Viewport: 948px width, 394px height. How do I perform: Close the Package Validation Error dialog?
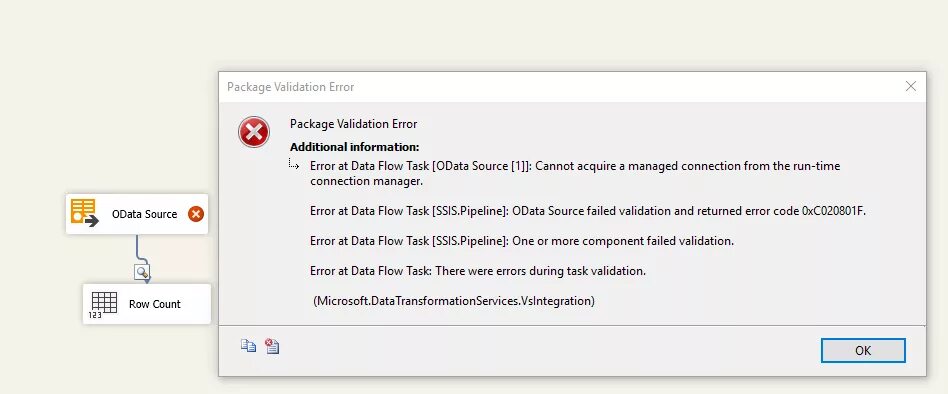coord(911,86)
